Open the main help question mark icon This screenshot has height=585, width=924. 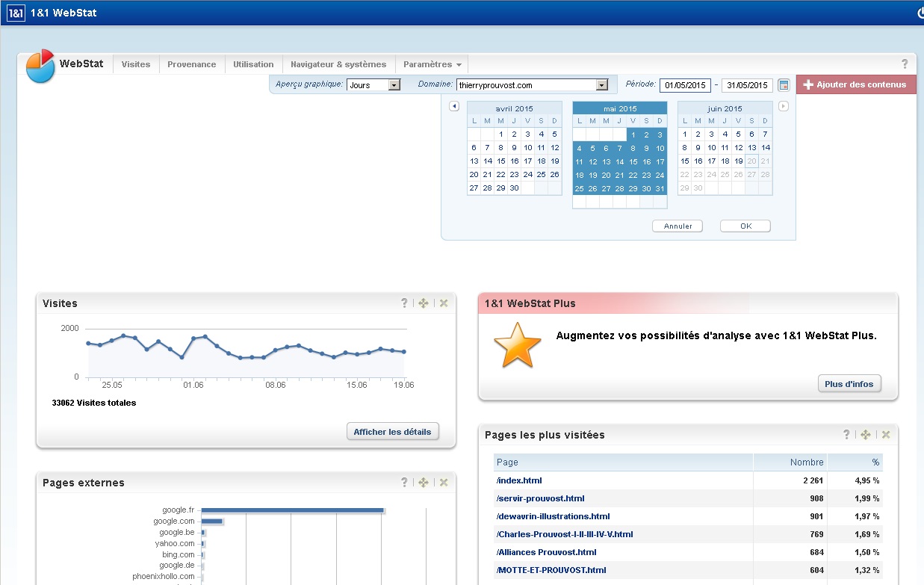pos(905,64)
